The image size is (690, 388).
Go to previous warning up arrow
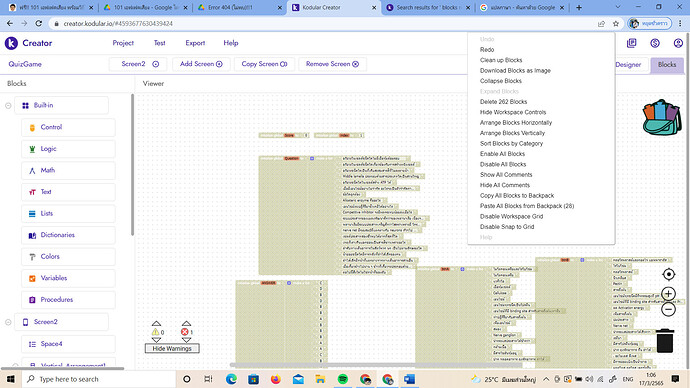coord(156,324)
